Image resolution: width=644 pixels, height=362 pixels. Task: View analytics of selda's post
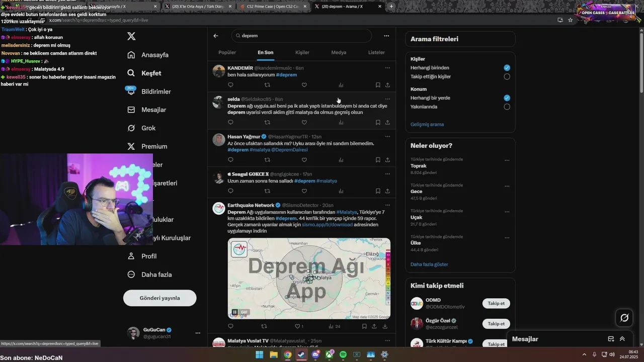341,122
